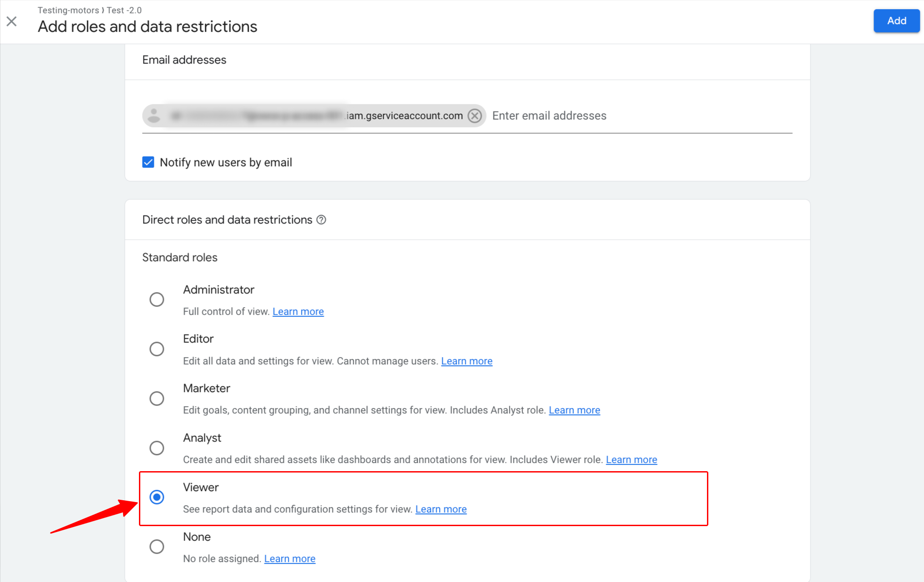Click the blue Add button
924x582 pixels.
click(896, 21)
